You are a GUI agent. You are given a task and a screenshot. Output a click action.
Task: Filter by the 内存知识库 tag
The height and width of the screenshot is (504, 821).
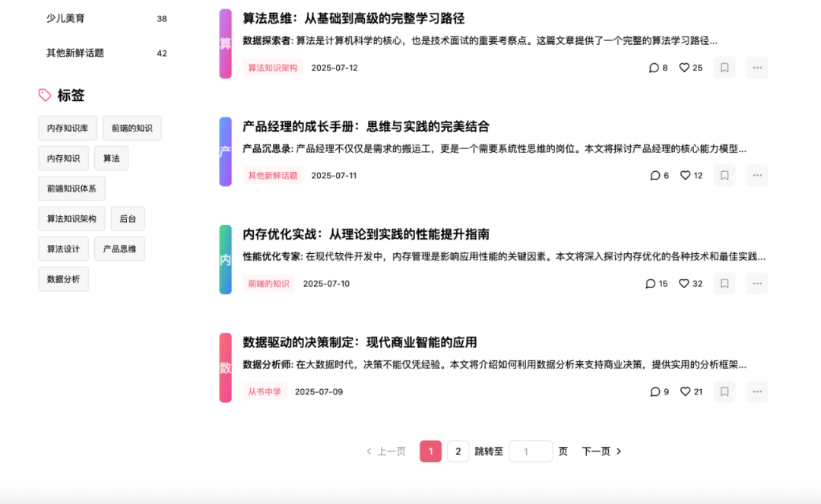tap(68, 128)
